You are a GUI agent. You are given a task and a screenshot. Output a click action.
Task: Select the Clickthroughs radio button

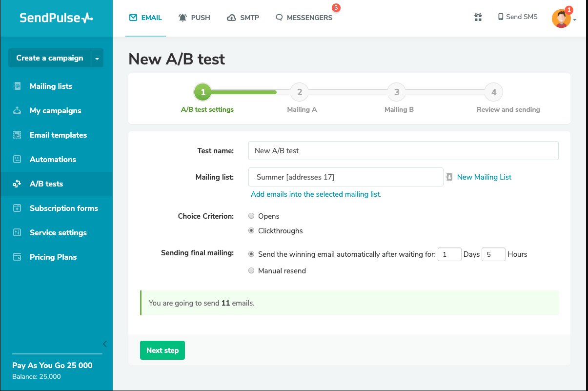tap(251, 230)
